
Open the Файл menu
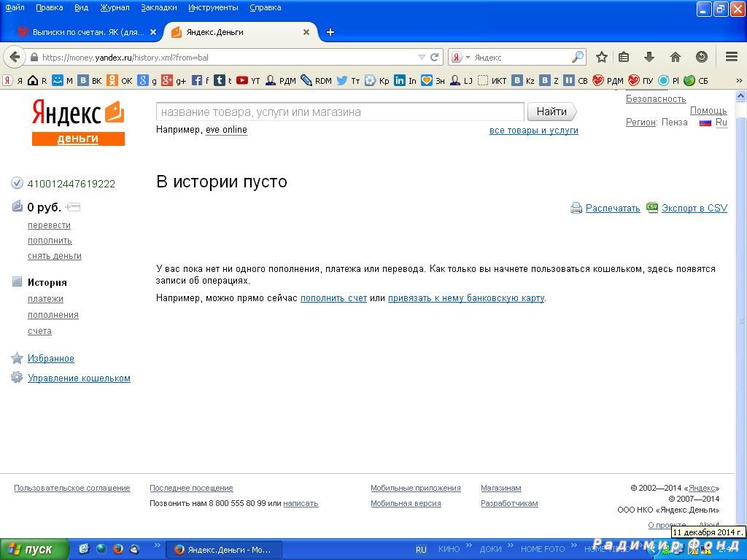pyautogui.click(x=15, y=7)
